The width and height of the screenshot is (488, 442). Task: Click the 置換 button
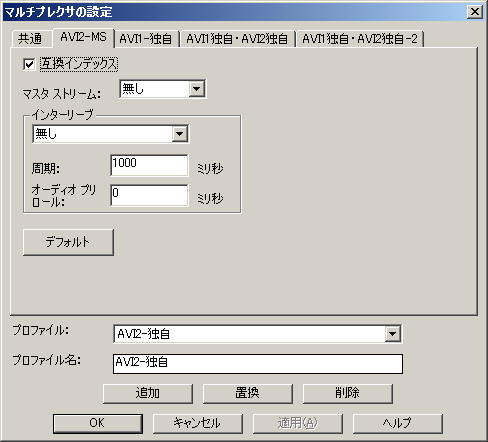point(248,393)
